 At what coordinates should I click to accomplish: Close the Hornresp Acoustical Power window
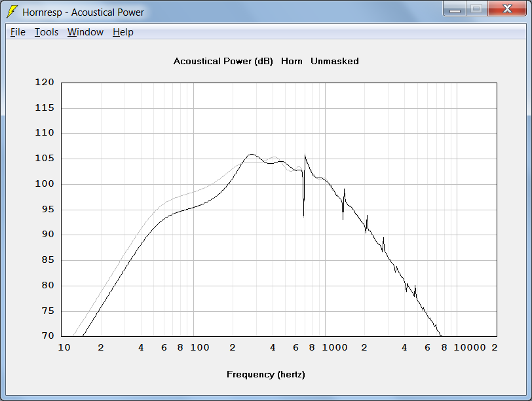507,9
